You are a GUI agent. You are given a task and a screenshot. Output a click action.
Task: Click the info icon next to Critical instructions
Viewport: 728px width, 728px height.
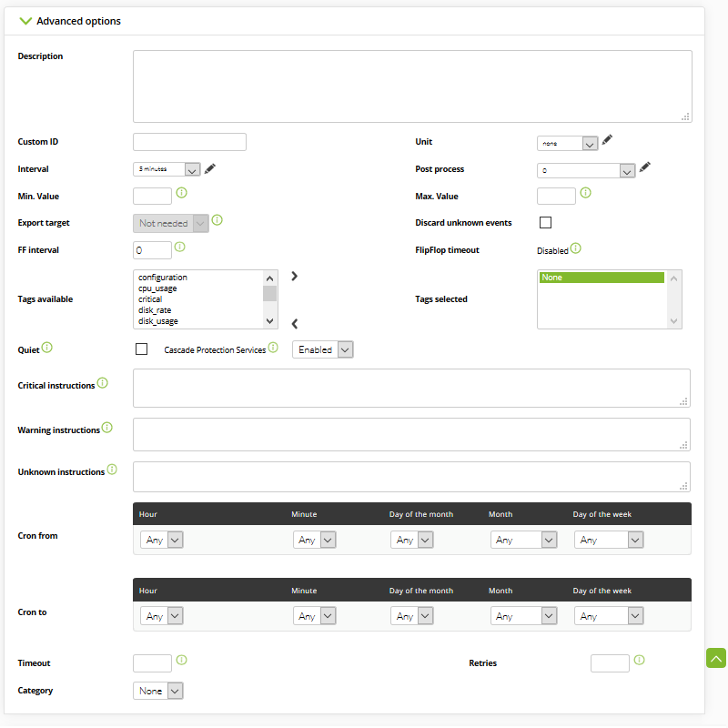tap(103, 383)
